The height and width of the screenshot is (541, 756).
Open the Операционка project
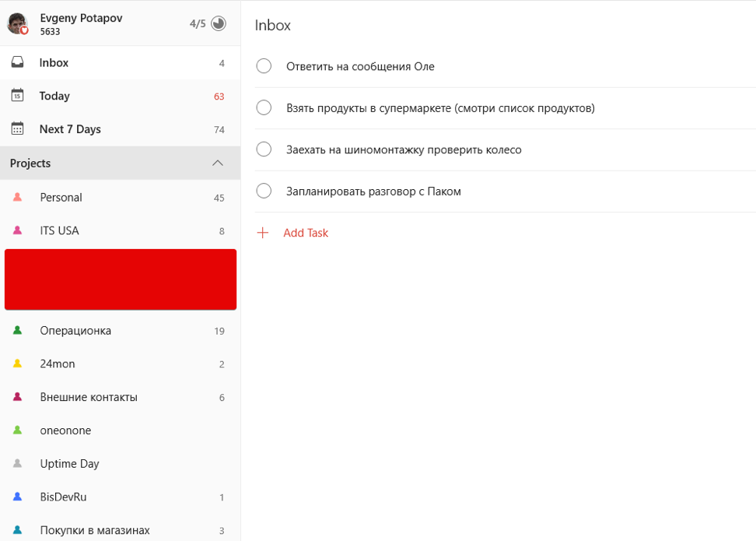point(120,331)
